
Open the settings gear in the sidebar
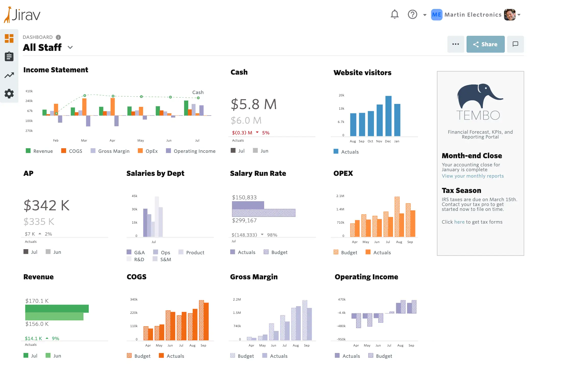click(x=9, y=94)
